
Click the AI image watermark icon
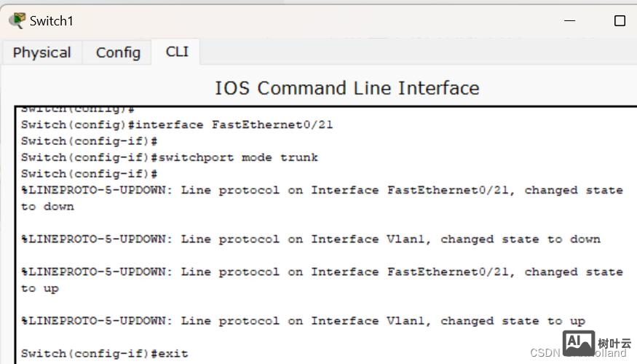pos(579,342)
